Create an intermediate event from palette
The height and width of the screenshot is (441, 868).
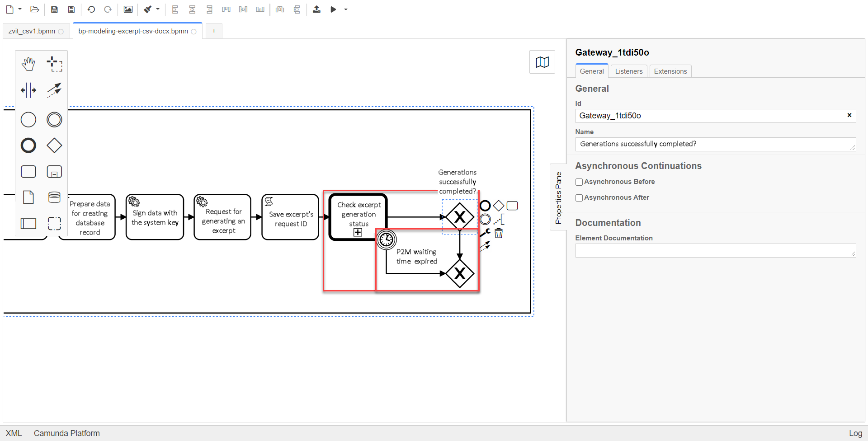54,120
